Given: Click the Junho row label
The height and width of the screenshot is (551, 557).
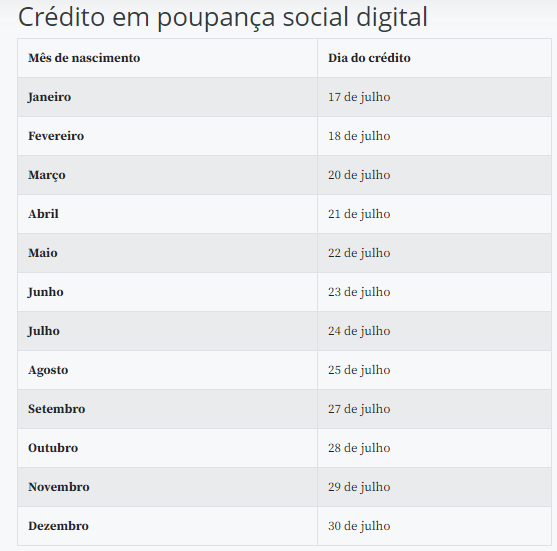Looking at the screenshot, I should (x=45, y=292).
